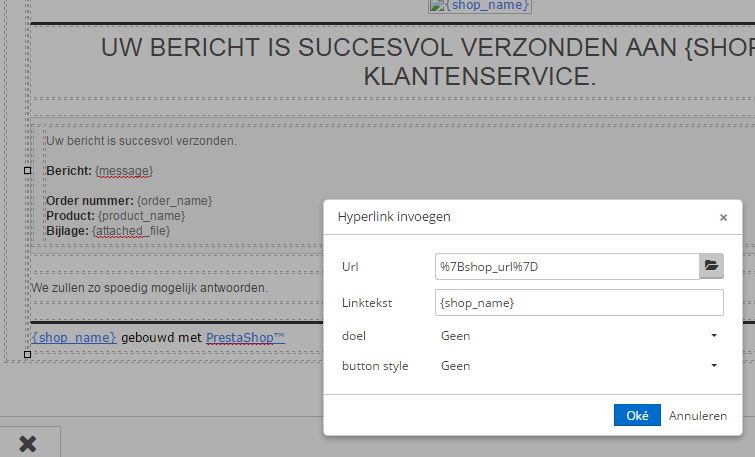Image resolution: width=755 pixels, height=457 pixels.
Task: Open file browser next to Url field
Action: tap(711, 266)
